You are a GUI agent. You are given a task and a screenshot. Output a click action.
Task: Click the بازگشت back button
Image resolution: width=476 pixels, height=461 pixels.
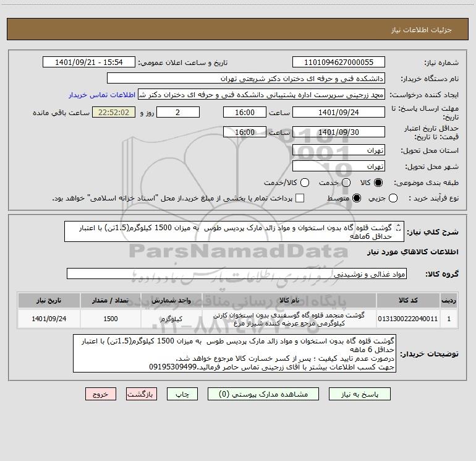point(142,394)
